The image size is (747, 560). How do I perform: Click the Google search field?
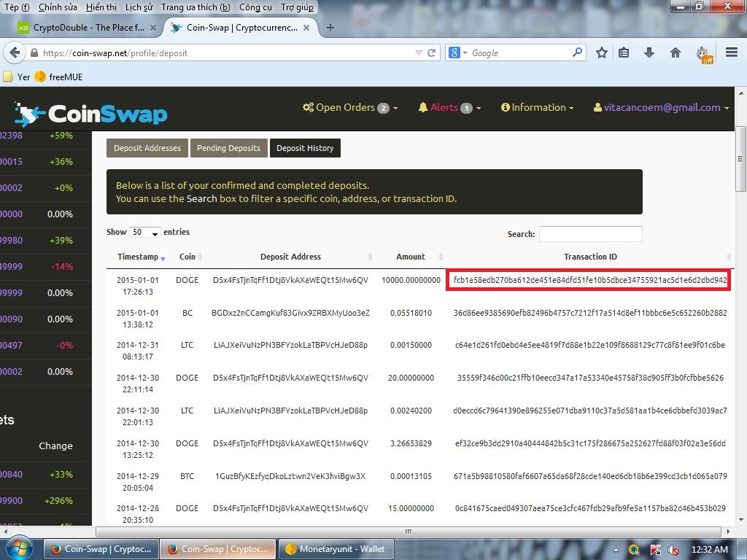click(521, 52)
